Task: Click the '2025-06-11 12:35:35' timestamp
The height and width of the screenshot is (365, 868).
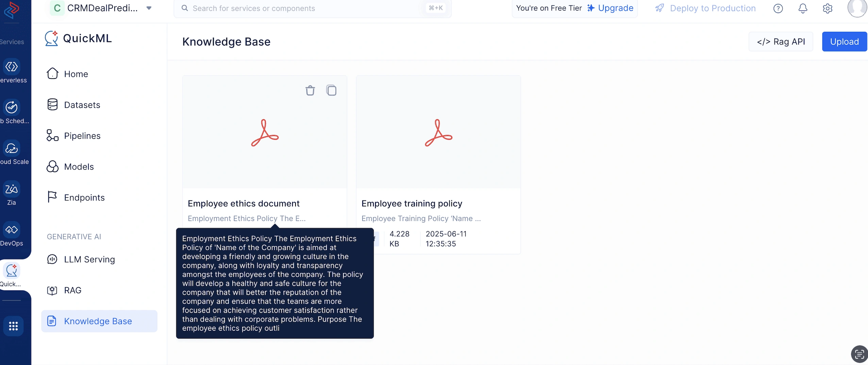Action: pyautogui.click(x=446, y=239)
